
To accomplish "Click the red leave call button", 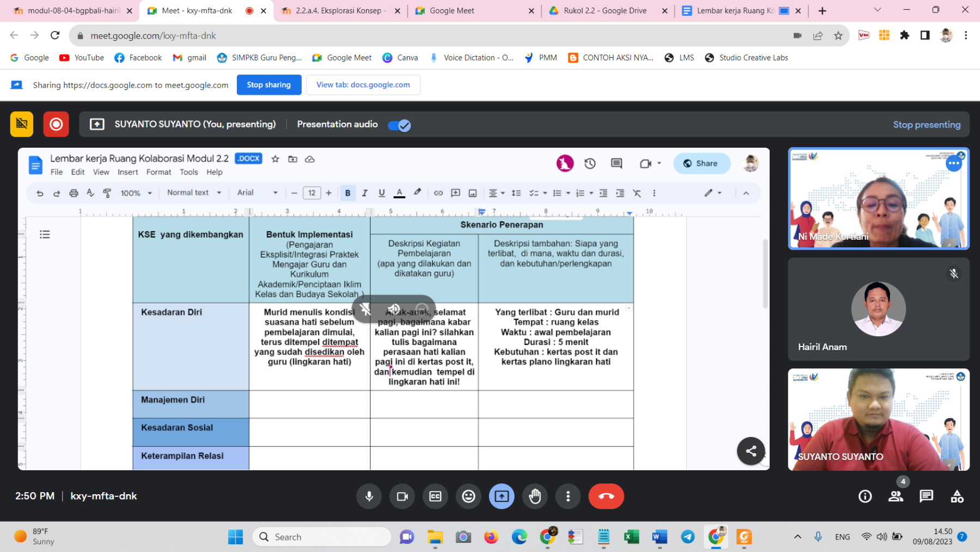I will [x=605, y=496].
